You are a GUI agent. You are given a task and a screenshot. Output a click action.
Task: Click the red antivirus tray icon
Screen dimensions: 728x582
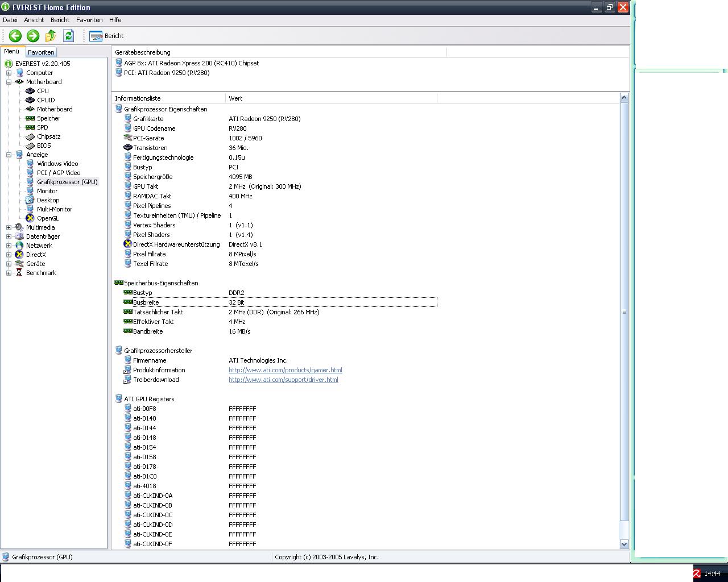point(697,573)
